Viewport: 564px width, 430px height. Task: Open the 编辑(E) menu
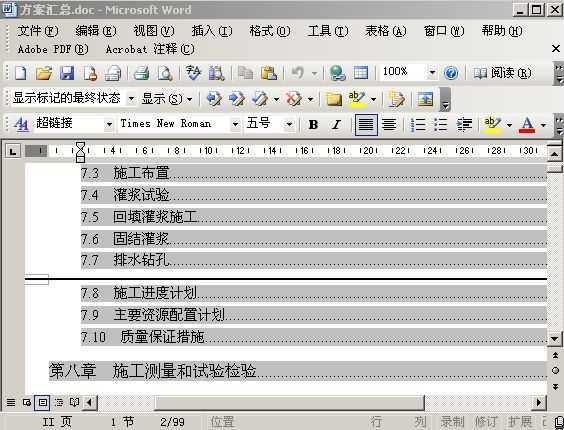[96, 31]
